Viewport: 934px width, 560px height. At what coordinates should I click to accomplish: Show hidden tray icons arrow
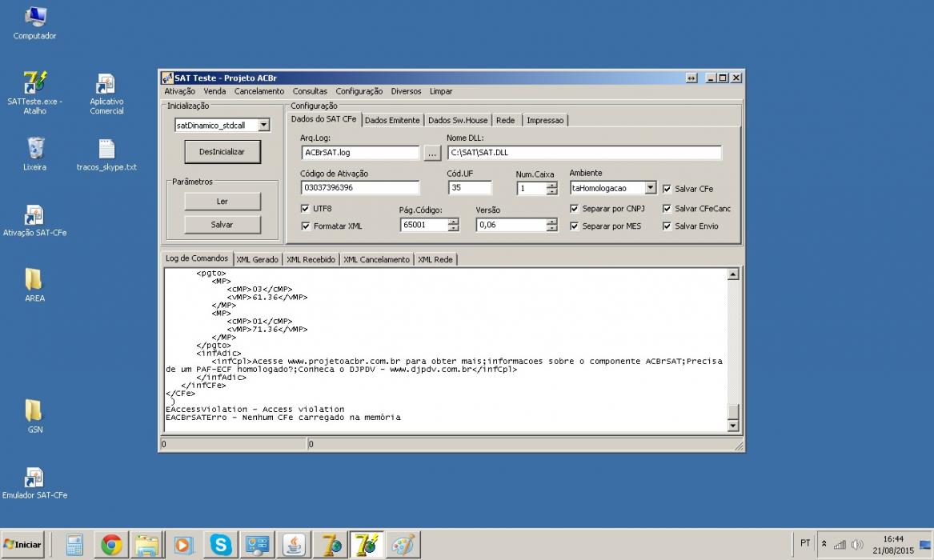tap(824, 544)
